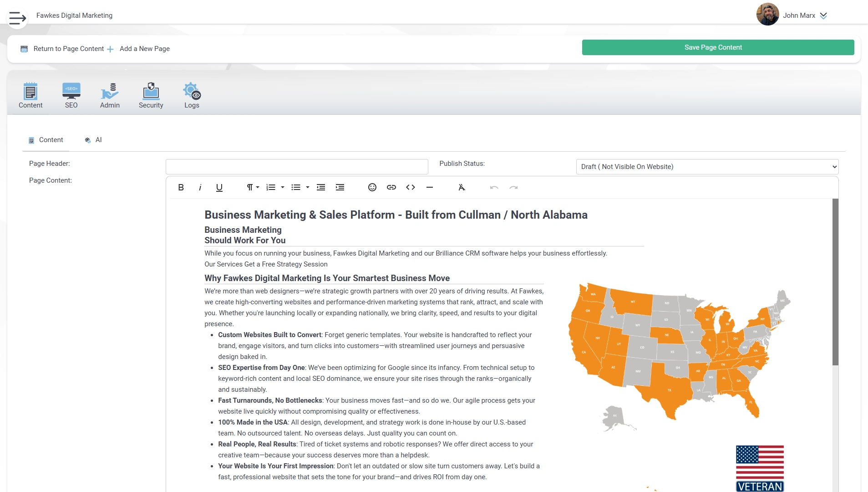Click bullet 'Your Website Is Your First Impression'
The height and width of the screenshot is (492, 868).
coord(276,466)
